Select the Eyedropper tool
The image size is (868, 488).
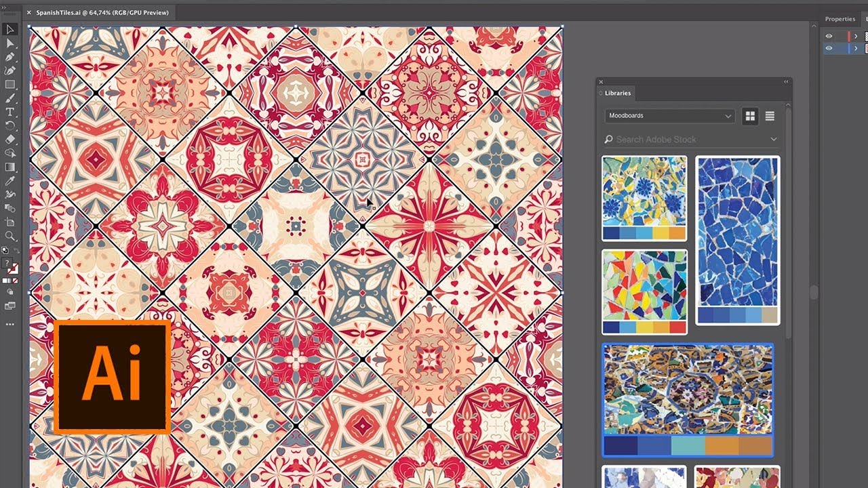10,181
